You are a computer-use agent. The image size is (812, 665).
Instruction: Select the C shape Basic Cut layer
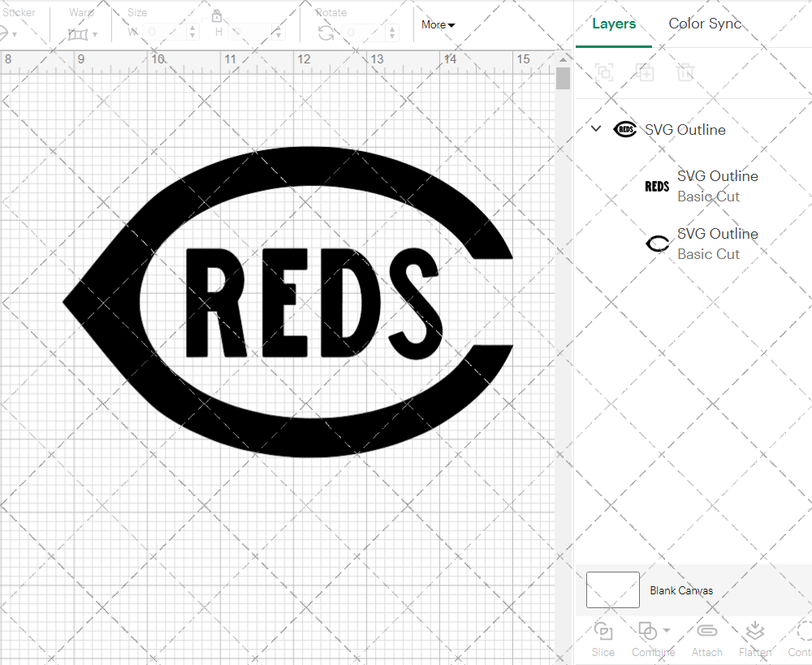click(x=718, y=244)
